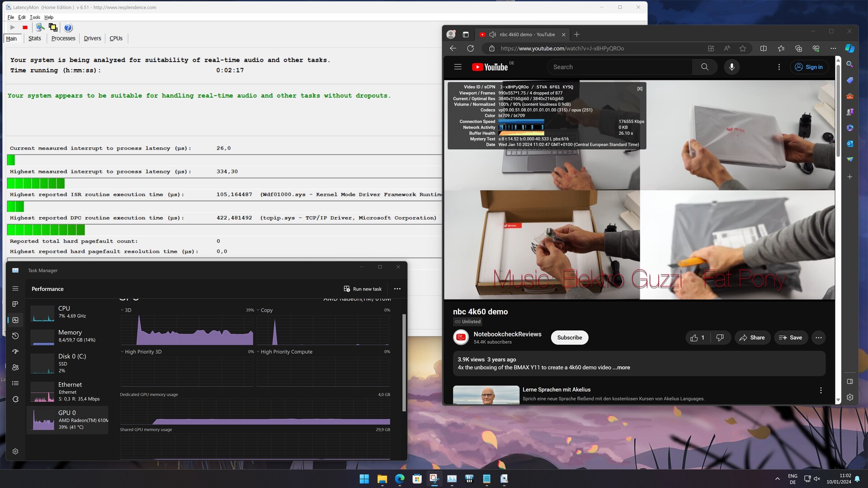The image size is (868, 488).
Task: Open Task Manager hamburger navigation menu
Action: click(x=15, y=288)
